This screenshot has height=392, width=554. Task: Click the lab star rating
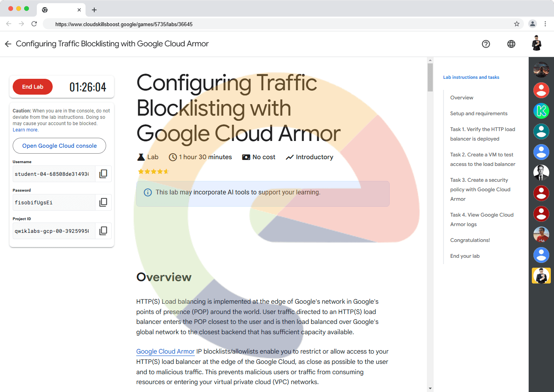point(153,171)
